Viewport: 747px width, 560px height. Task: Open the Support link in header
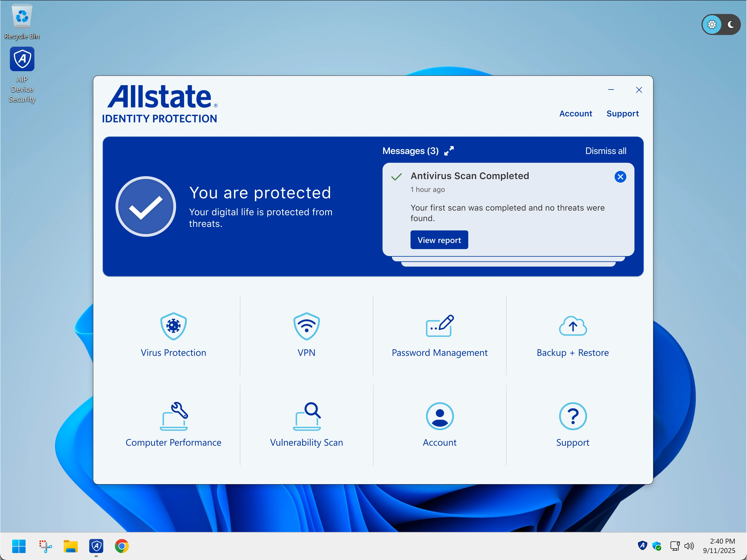(x=622, y=114)
